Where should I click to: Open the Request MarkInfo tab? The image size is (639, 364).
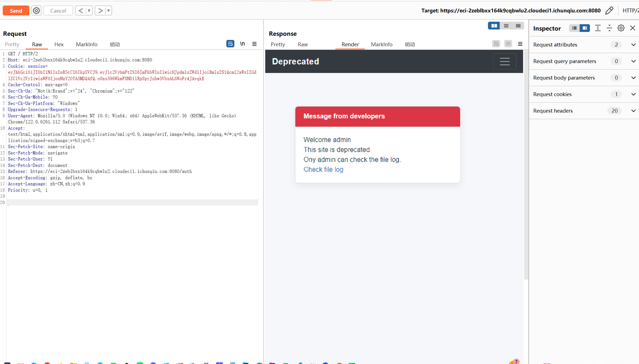[87, 44]
